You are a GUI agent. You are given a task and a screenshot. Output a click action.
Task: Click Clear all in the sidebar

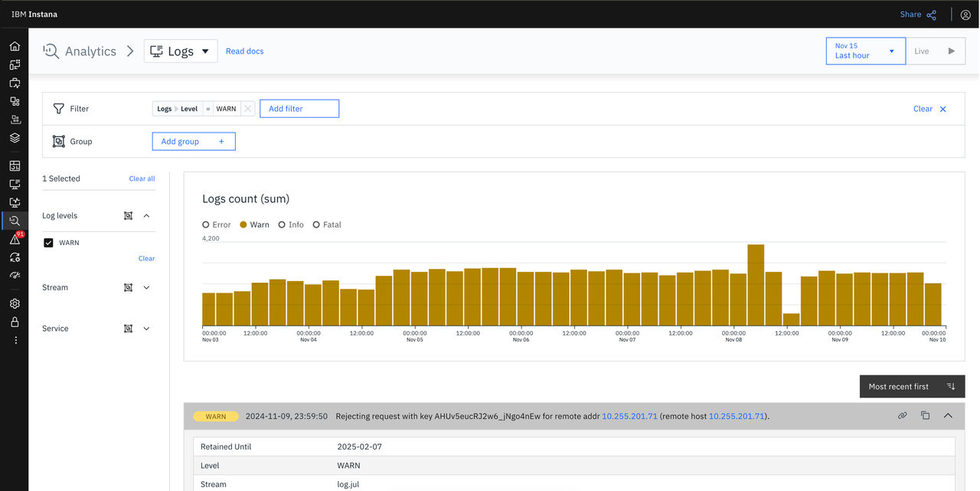click(x=142, y=178)
